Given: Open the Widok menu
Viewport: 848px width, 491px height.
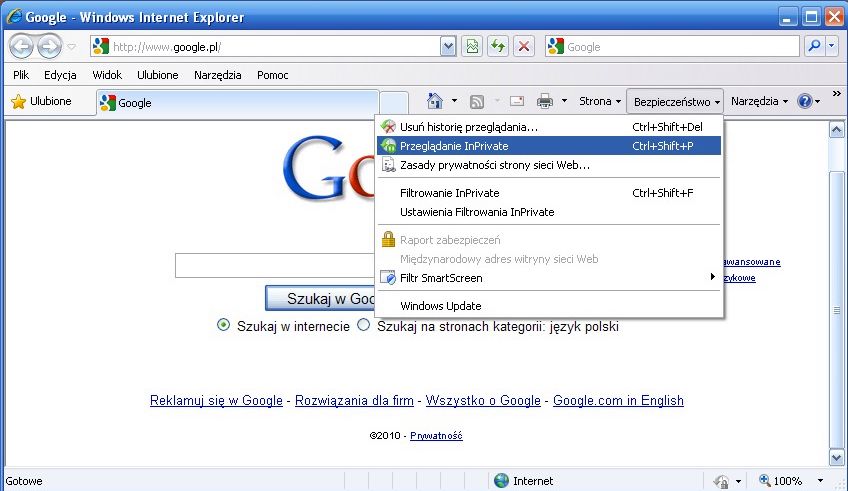Looking at the screenshot, I should (x=107, y=75).
